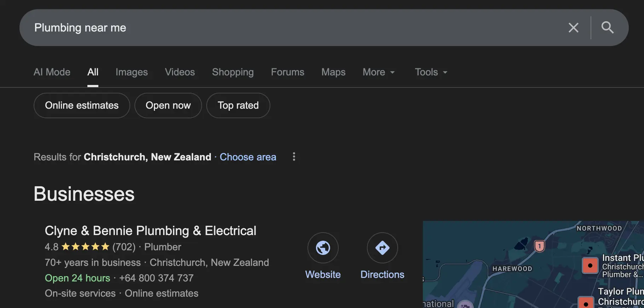Open Clyne & Bennie Plumbing & Electrical listing

click(x=150, y=230)
